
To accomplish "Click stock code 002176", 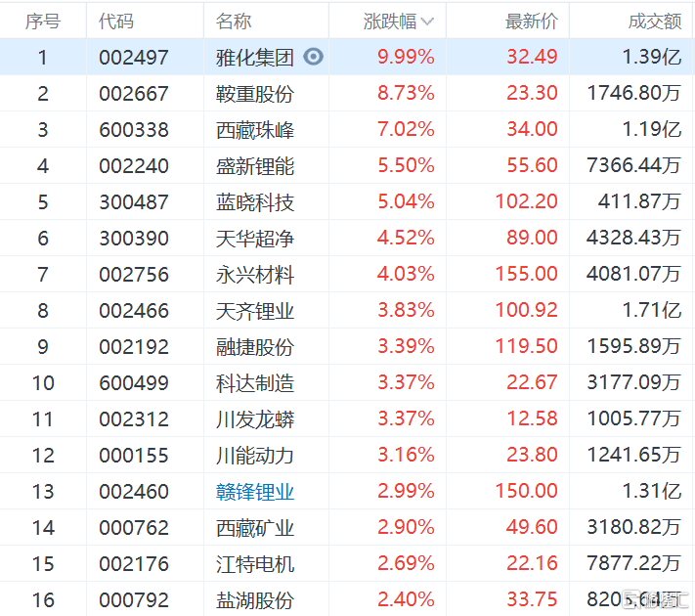I will click(x=134, y=564).
